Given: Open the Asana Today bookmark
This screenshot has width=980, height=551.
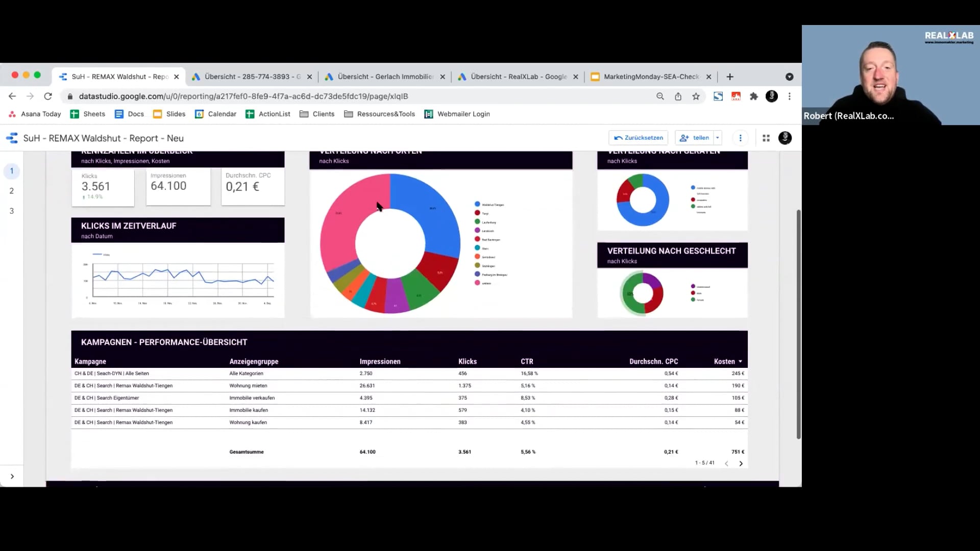Looking at the screenshot, I should click(35, 114).
